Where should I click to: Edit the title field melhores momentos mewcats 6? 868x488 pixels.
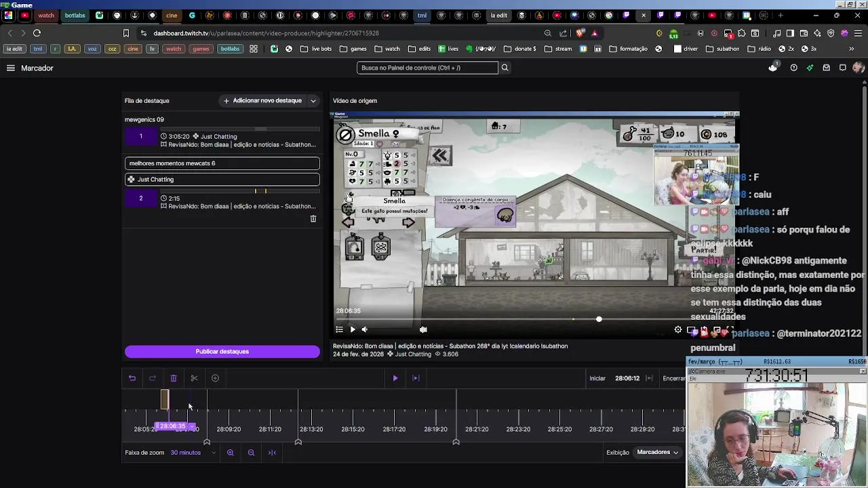click(222, 163)
